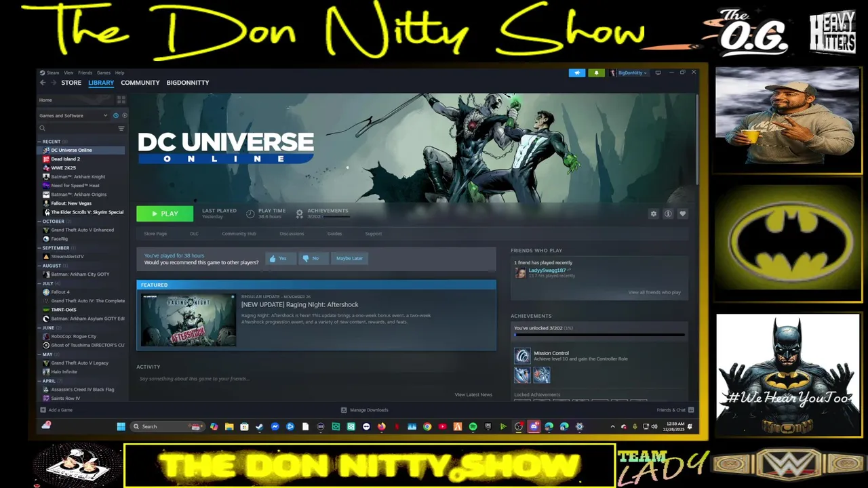
Task: Open Raging Night Aftershock news thumbnail
Action: tap(189, 320)
